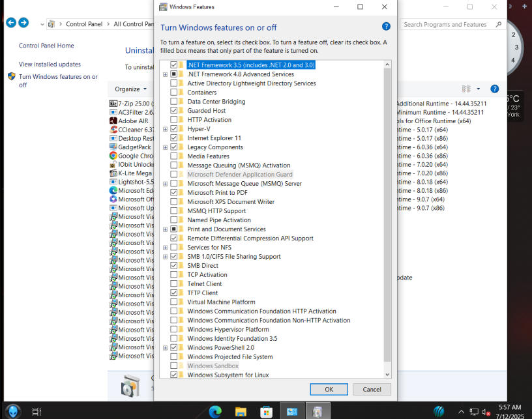Screen dimensions: 532x419
Task: Expand the Legacy Components node
Action: pyautogui.click(x=165, y=147)
